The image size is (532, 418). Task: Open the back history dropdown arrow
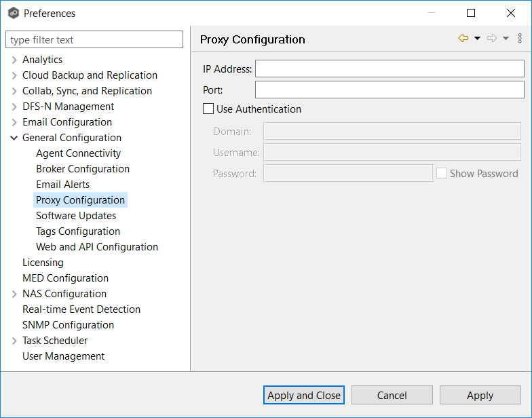(x=477, y=39)
